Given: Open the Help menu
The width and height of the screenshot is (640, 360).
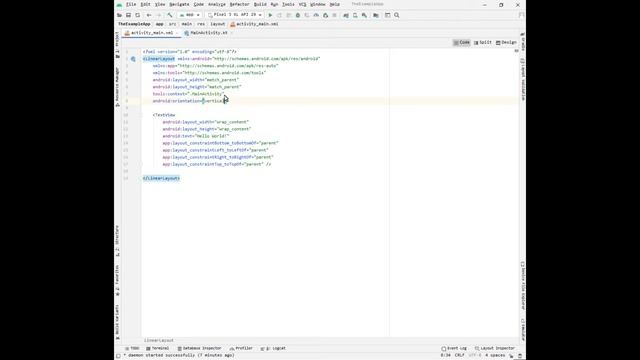Looking at the screenshot, I should pyautogui.click(x=335, y=4).
